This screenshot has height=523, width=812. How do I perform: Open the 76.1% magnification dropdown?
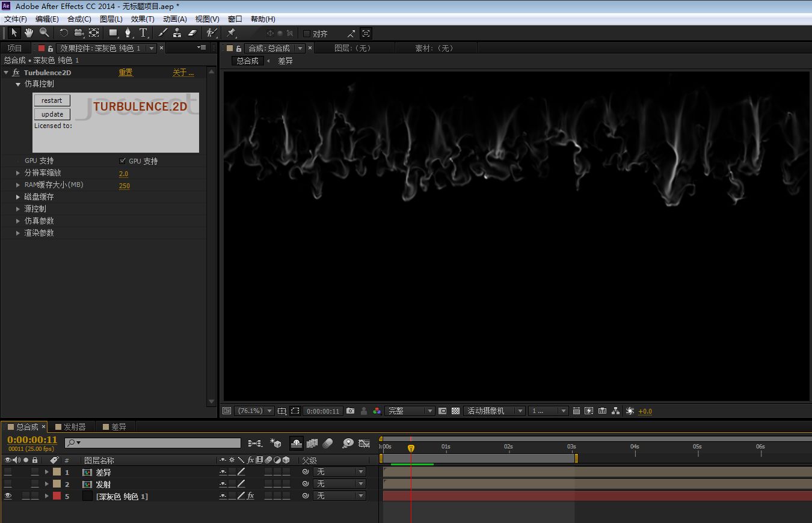[x=254, y=411]
